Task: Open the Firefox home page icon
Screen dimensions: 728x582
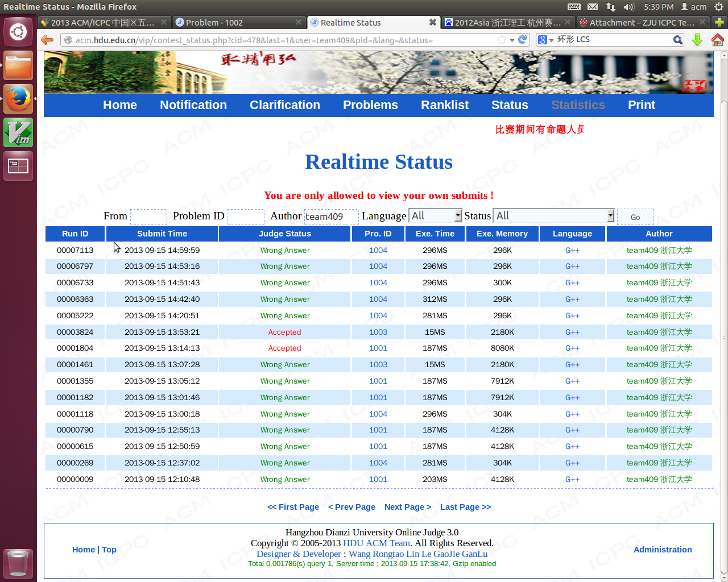Action: coord(717,40)
